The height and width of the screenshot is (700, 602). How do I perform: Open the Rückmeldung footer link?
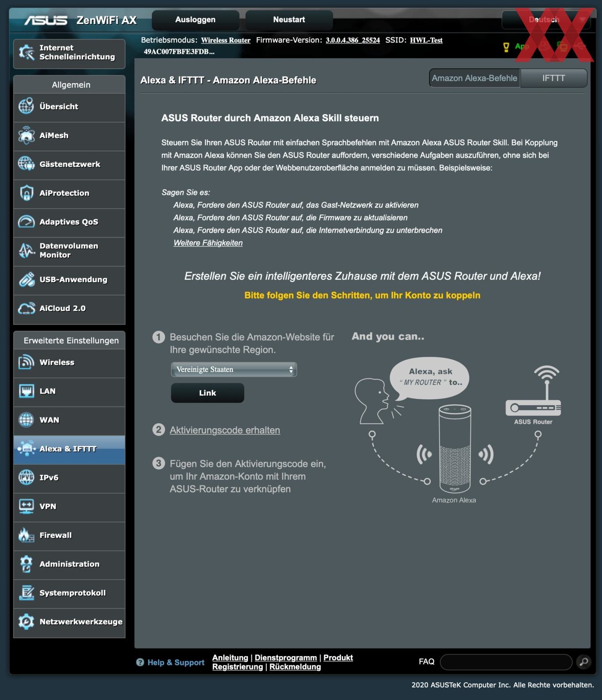(295, 667)
